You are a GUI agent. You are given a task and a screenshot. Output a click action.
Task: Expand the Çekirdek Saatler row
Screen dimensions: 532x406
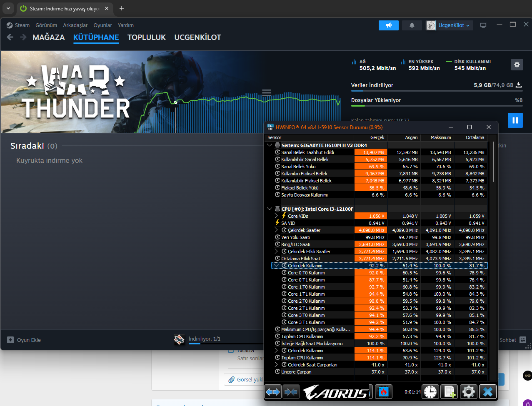click(276, 230)
